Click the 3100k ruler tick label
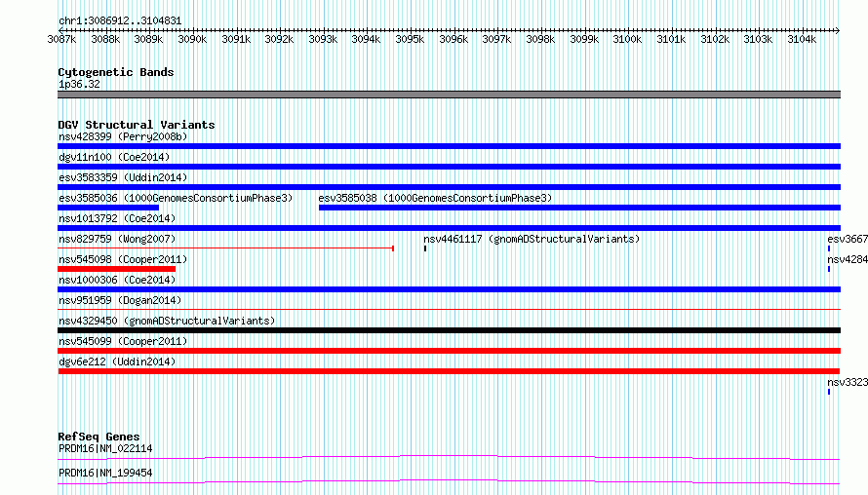 [x=627, y=39]
